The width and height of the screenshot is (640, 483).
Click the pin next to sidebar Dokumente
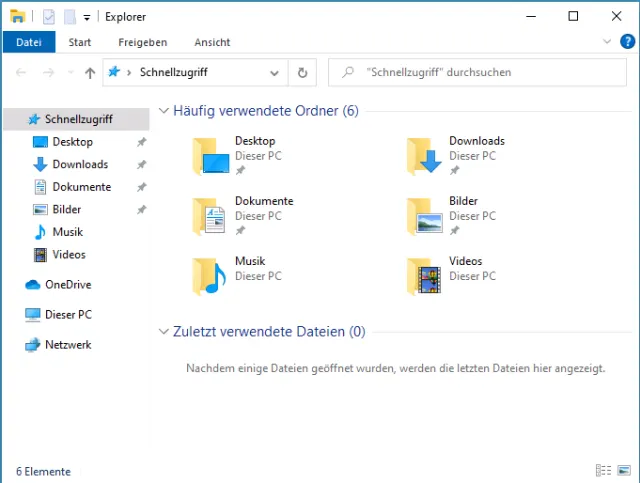(141, 187)
